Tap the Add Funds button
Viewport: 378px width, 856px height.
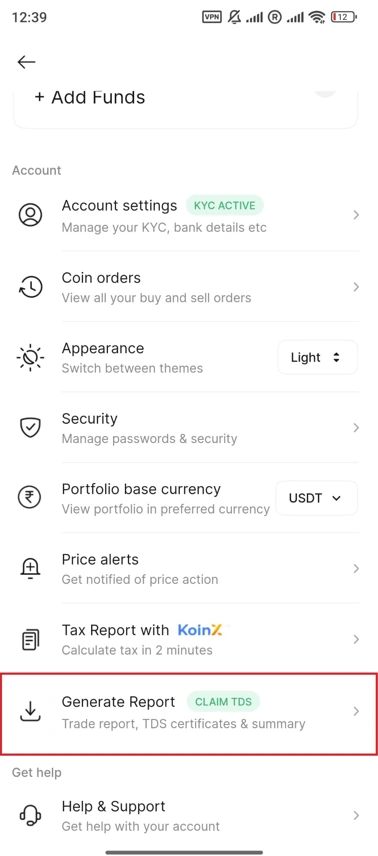pos(90,98)
